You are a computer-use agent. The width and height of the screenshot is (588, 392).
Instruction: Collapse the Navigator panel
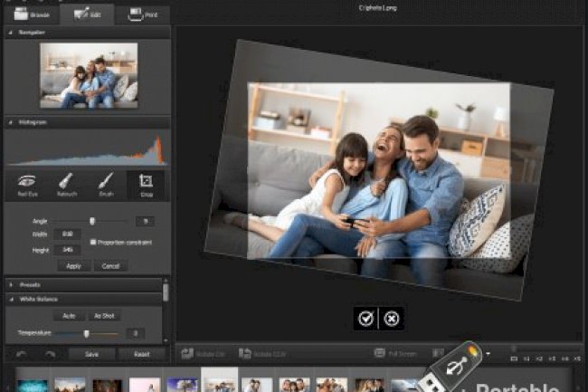coord(10,33)
